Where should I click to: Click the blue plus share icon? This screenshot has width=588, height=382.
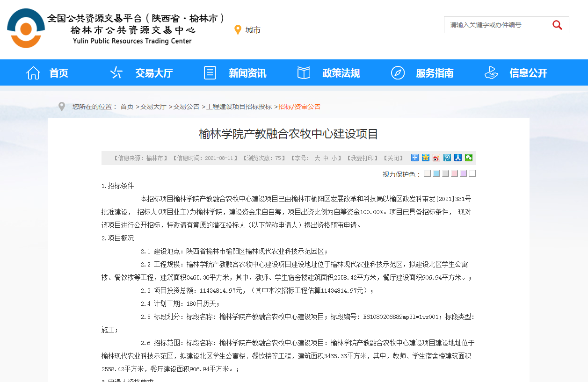coord(414,158)
